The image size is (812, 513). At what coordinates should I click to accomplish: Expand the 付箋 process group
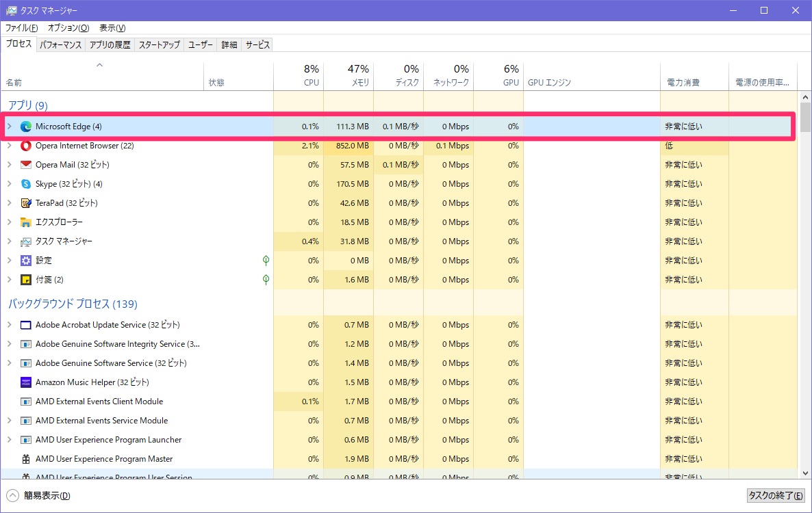(10, 279)
